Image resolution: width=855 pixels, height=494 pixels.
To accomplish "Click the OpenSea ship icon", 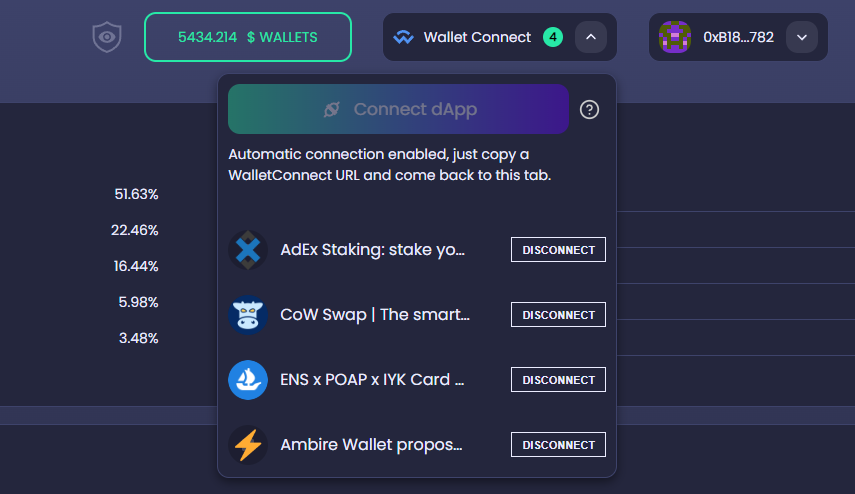I will tap(248, 380).
